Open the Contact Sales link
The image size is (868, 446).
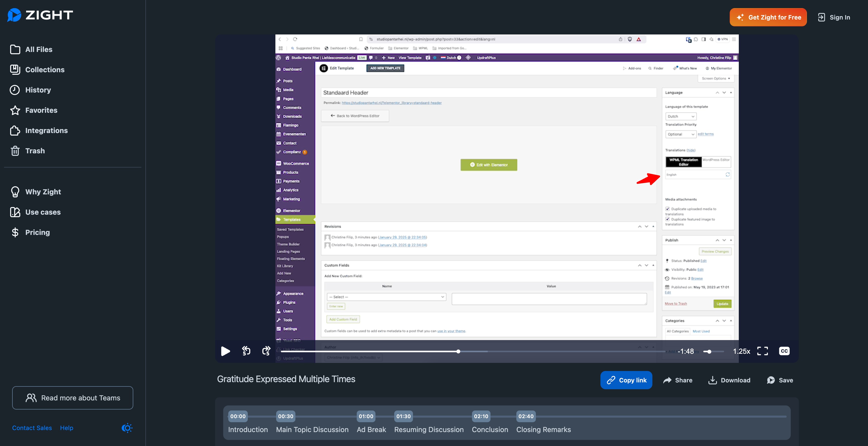[32, 428]
